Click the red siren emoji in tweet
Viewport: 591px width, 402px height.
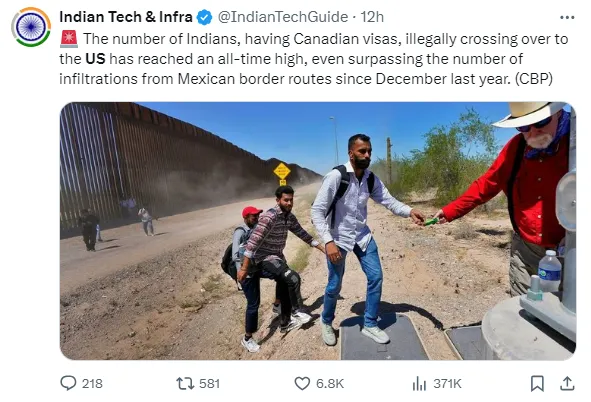tap(69, 39)
